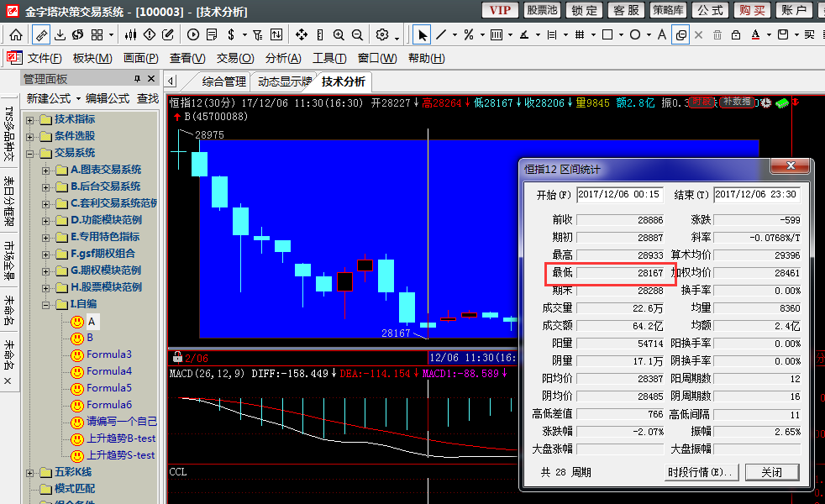Select the arrow pointer tool
The width and height of the screenshot is (825, 504).
pos(422,34)
